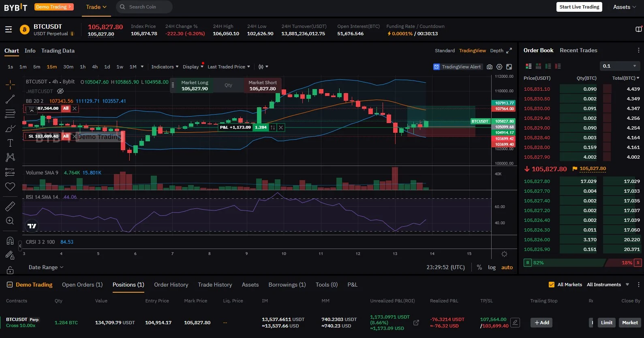644x338 pixels.
Task: Switch the chart to Standard mode
Action: [x=445, y=51]
